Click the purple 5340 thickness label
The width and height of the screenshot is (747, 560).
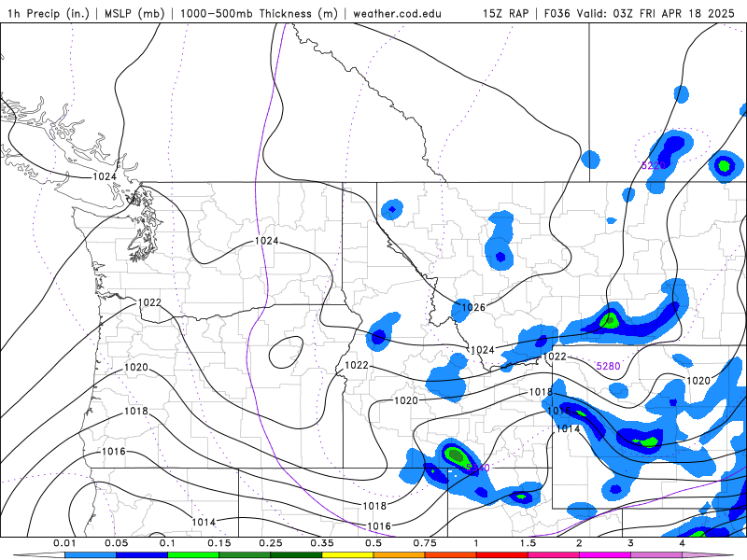pyautogui.click(x=477, y=468)
